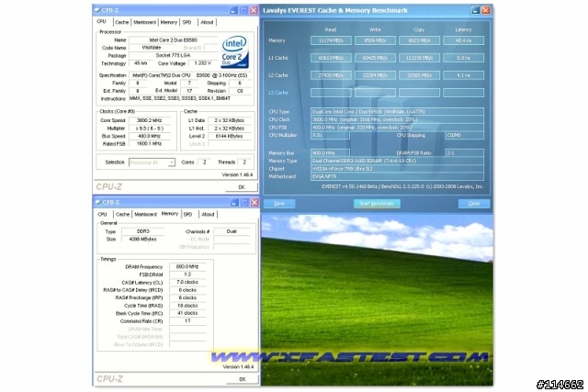Screen dimensions: 588x392
Task: Click the Motherboard EVGA field
Action: click(x=397, y=176)
